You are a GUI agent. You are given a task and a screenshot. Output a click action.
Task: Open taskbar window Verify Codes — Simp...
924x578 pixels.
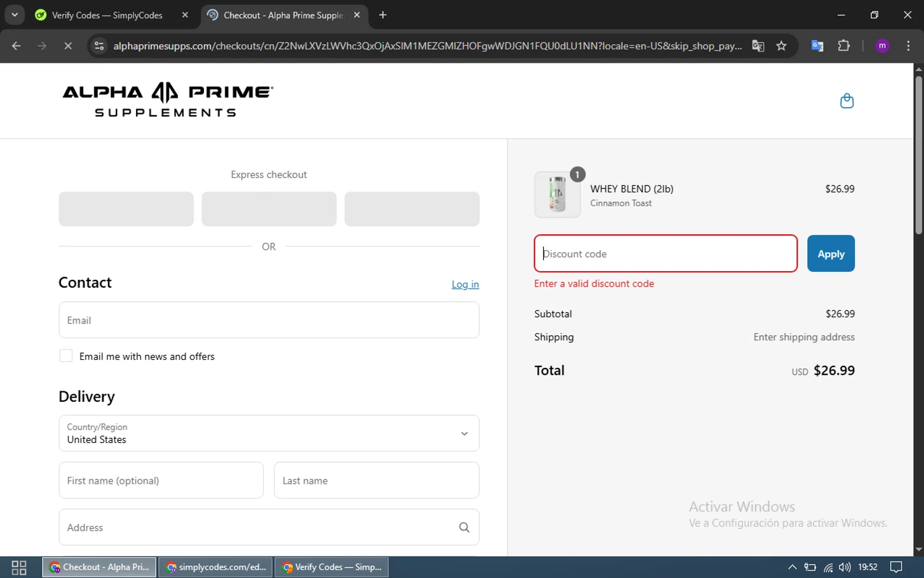331,567
